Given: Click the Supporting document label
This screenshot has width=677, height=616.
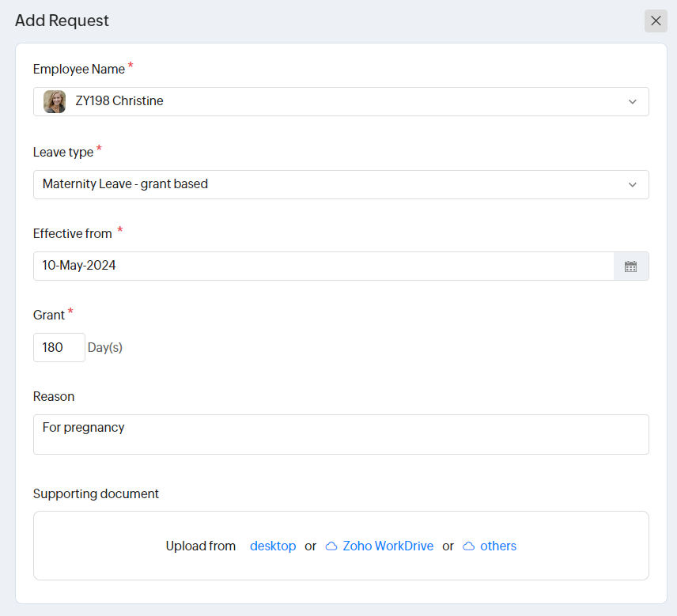Looking at the screenshot, I should [x=96, y=494].
